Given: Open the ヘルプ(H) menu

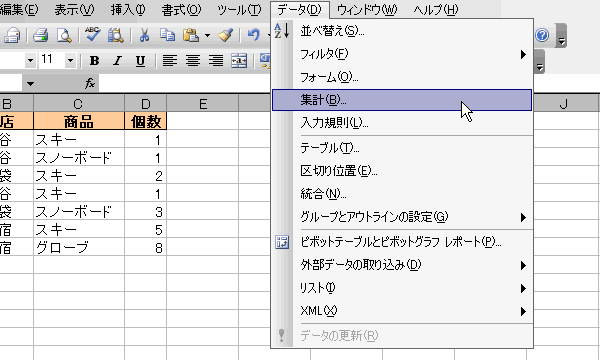Looking at the screenshot, I should click(435, 10).
